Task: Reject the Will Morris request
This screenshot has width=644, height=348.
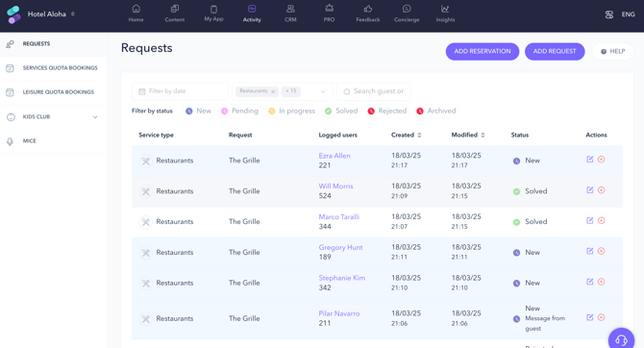Action: 602,190
